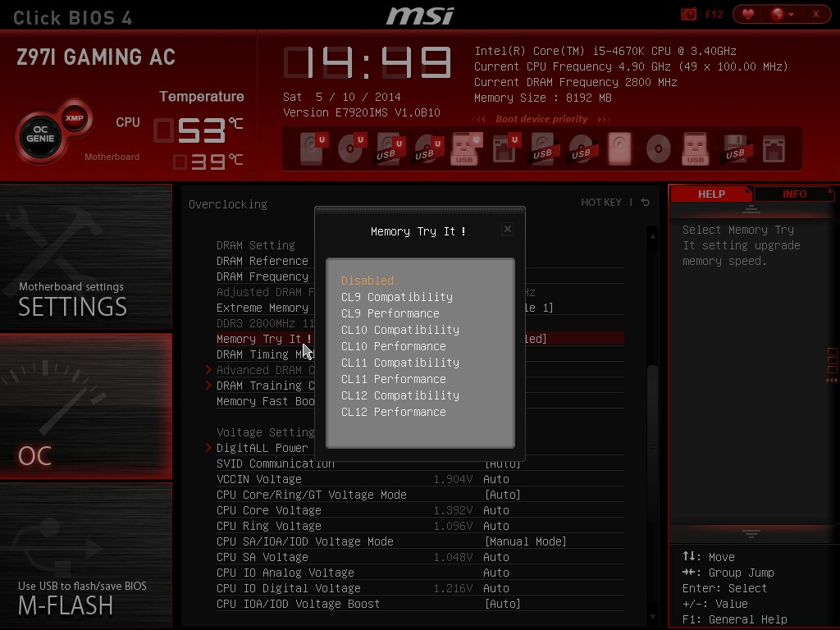Click the boot device priority left arrows

pos(479,119)
